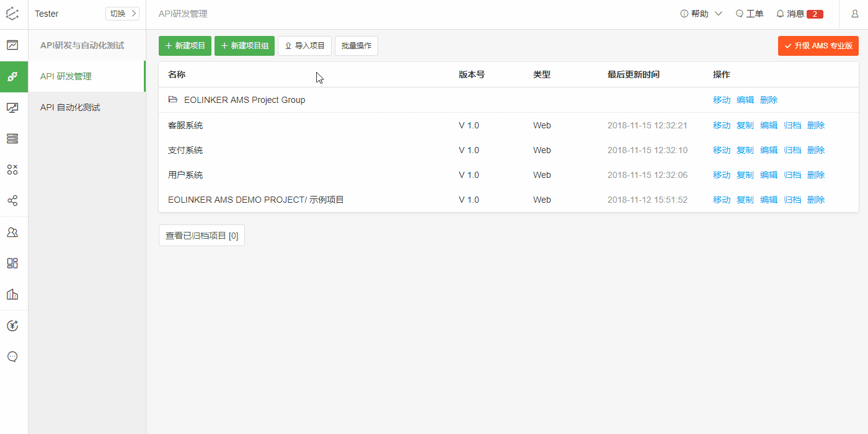Open the EOLINKER AMS Project Group row
The height and width of the screenshot is (434, 868).
[x=508, y=100]
